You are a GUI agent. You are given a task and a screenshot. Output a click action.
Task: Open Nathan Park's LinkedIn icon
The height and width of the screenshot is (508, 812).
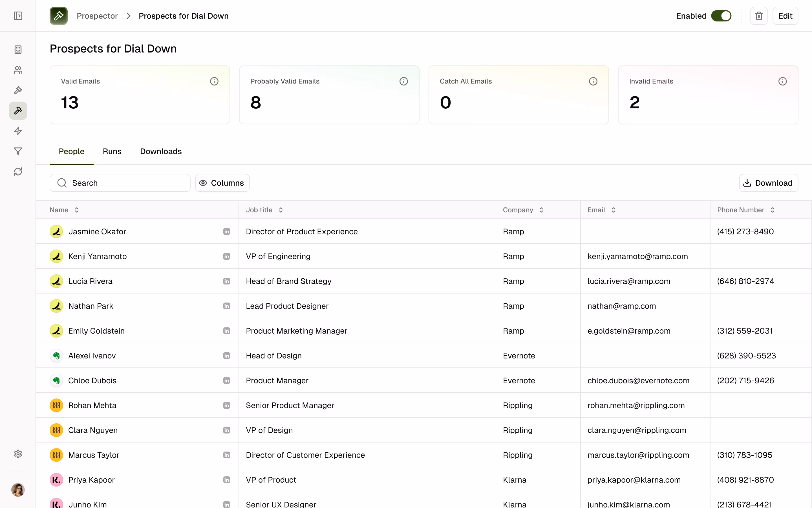[227, 306]
